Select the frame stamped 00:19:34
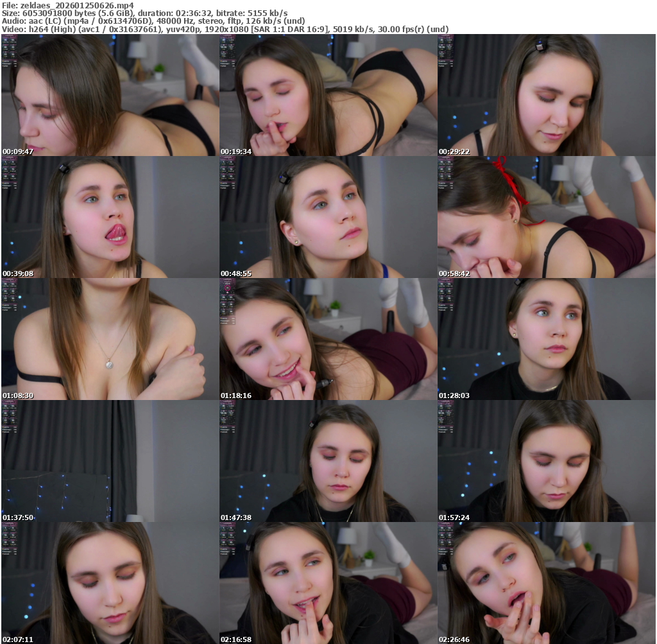 coord(328,95)
